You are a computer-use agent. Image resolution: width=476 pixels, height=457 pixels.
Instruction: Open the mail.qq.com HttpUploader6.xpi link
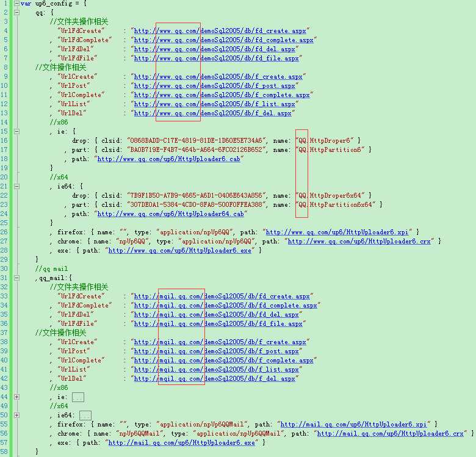[354, 424]
